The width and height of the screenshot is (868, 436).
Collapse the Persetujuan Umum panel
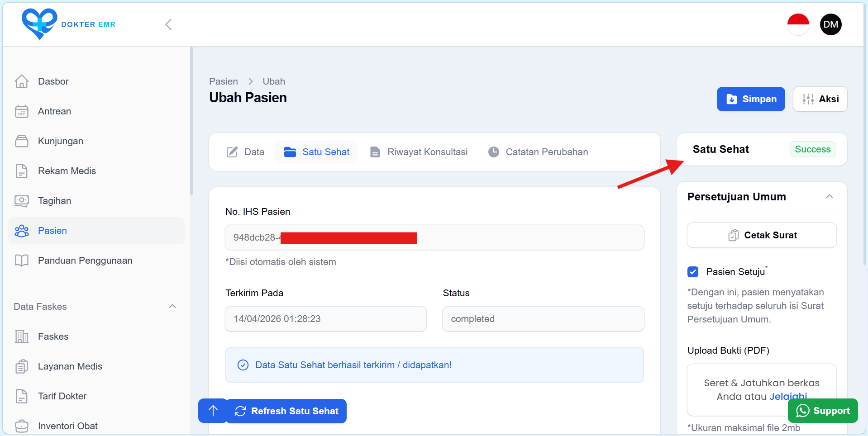[829, 196]
